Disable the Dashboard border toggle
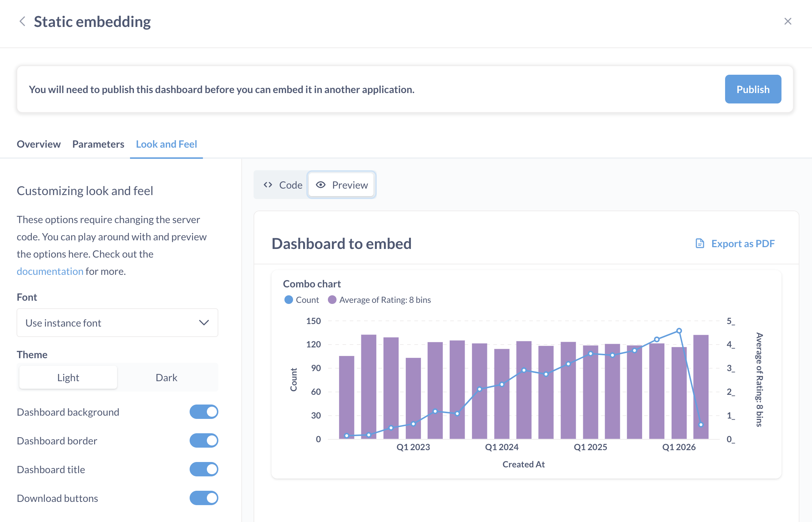Viewport: 812px width, 522px height. pos(204,441)
